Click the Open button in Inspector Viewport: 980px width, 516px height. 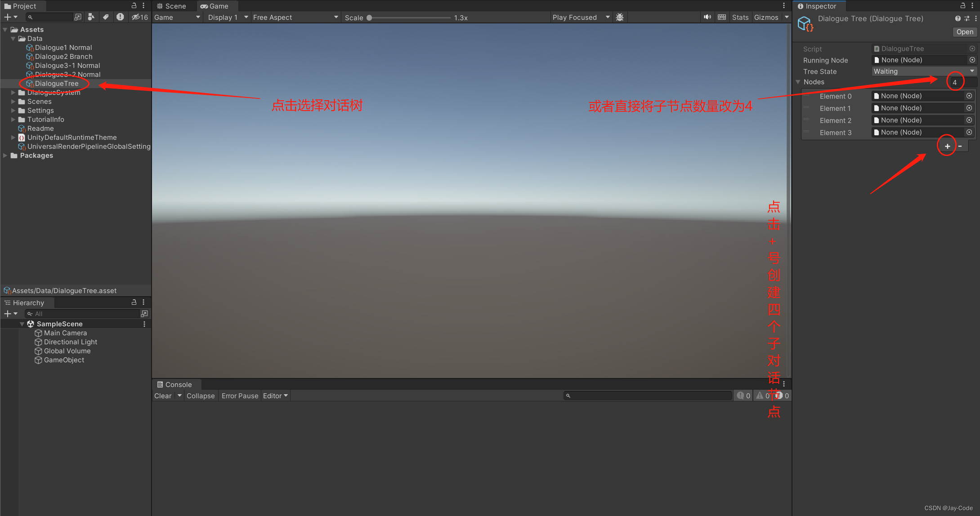point(965,31)
